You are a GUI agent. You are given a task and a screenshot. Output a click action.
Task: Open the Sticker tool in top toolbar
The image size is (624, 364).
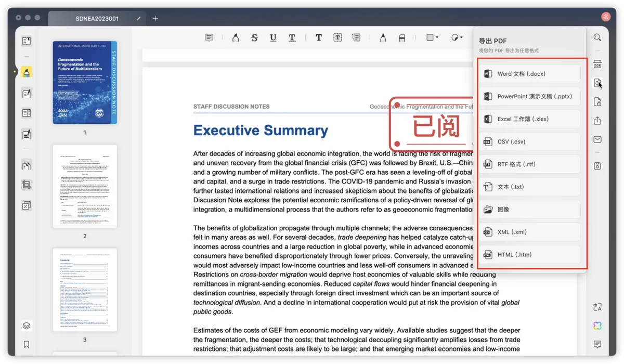click(455, 37)
